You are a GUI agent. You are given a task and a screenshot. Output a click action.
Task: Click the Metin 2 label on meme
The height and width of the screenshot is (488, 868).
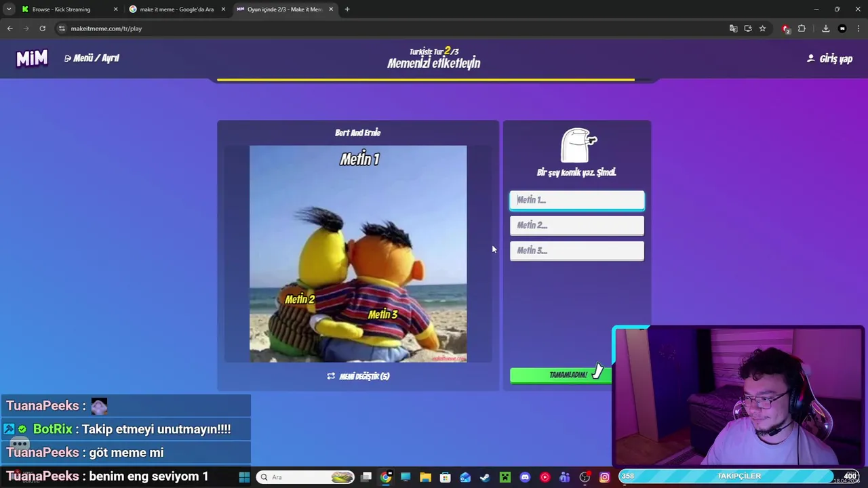tap(300, 300)
